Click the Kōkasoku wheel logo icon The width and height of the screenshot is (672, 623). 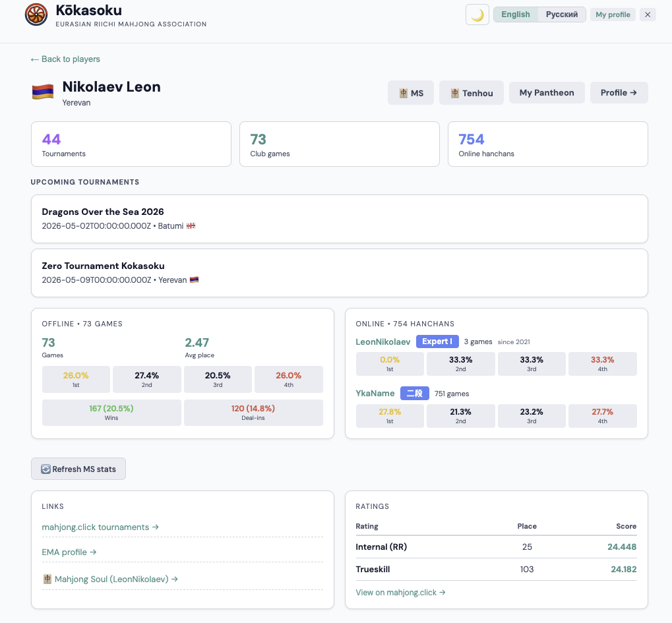pyautogui.click(x=36, y=15)
